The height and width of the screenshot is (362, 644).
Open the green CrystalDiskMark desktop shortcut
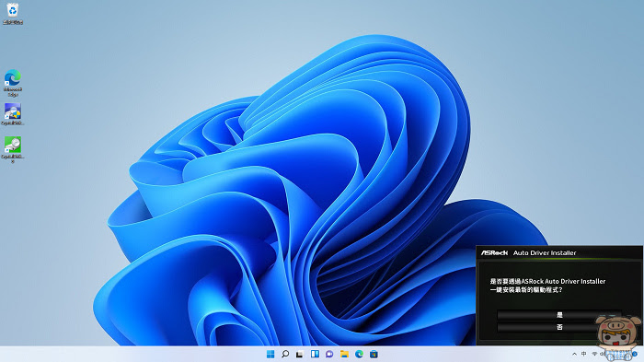(x=13, y=150)
